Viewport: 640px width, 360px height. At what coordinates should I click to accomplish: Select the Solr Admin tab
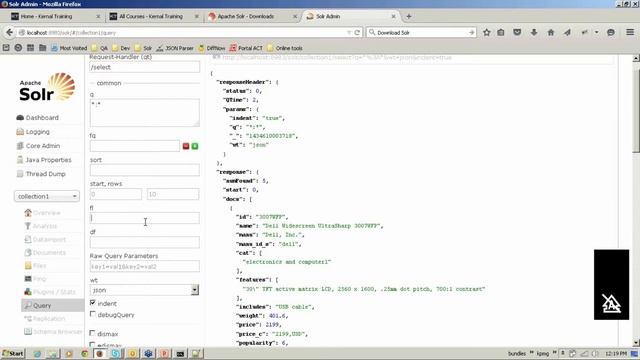click(x=351, y=16)
